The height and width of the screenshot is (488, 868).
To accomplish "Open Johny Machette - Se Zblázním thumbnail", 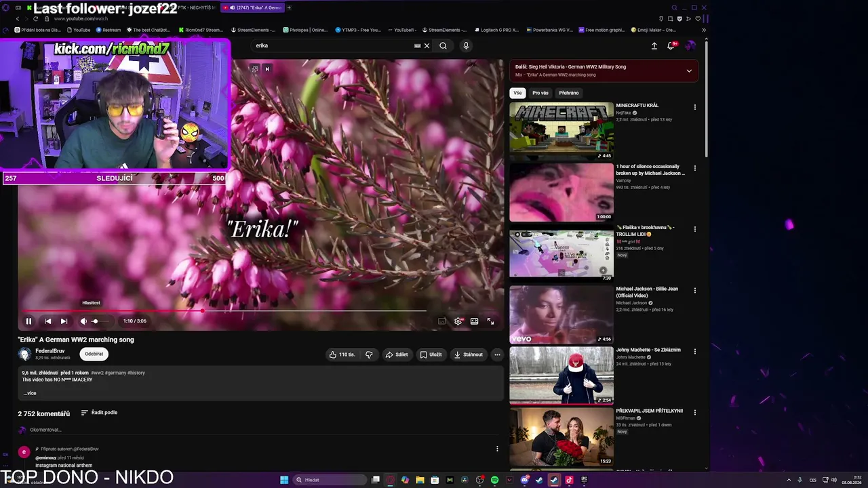I will (561, 375).
